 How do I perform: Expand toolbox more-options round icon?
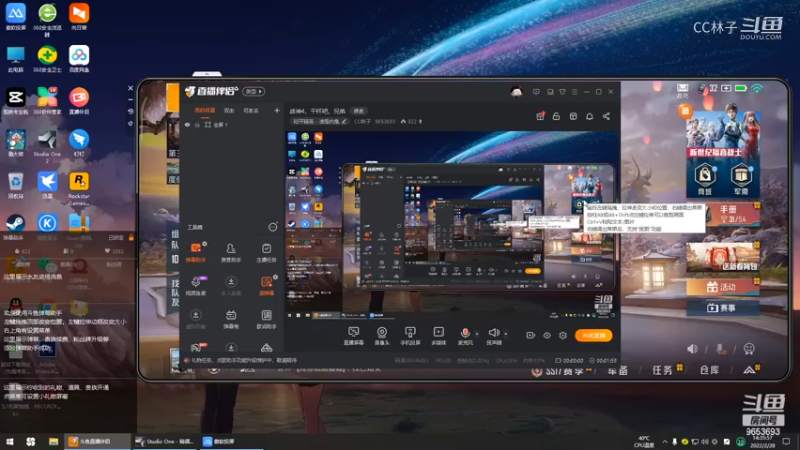273,227
